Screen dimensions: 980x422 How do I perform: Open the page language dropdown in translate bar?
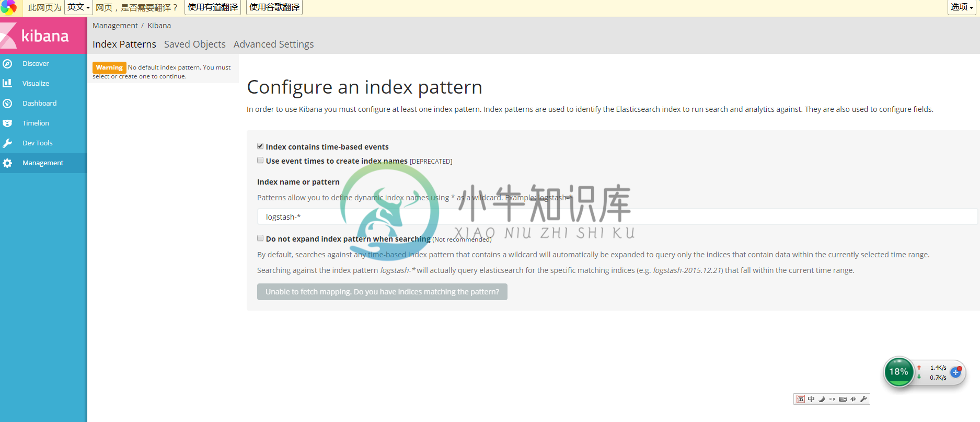[x=78, y=7]
